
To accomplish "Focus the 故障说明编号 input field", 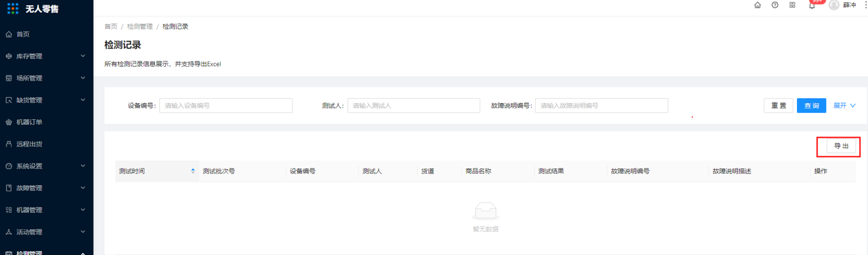I will coord(602,106).
